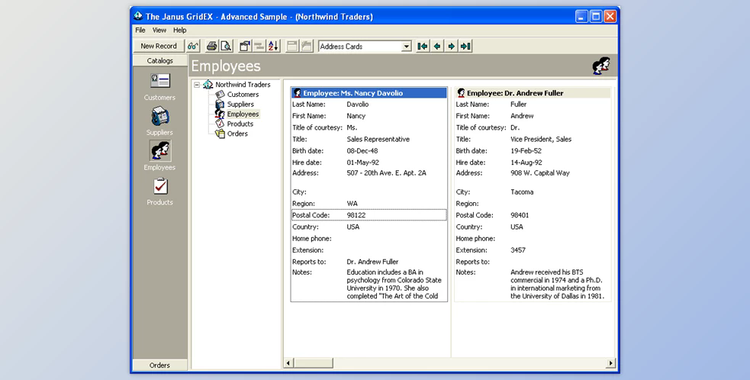Select the Ms. Nancy Davolio card header
The image size is (750, 380).
(x=369, y=93)
